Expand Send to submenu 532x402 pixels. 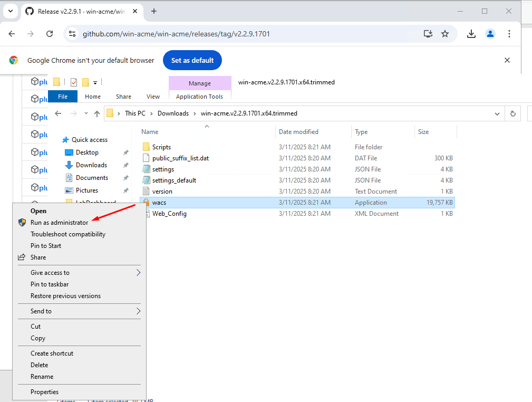pyautogui.click(x=80, y=311)
